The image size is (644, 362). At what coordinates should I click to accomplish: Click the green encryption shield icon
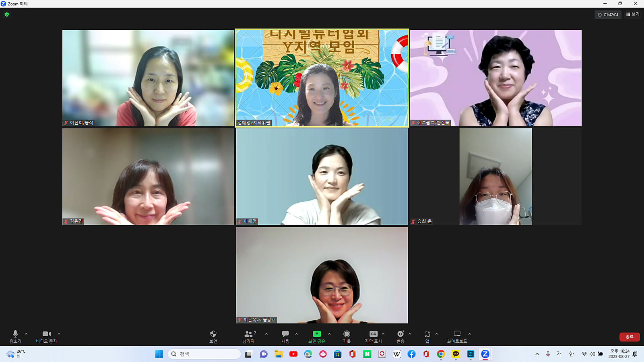6,14
